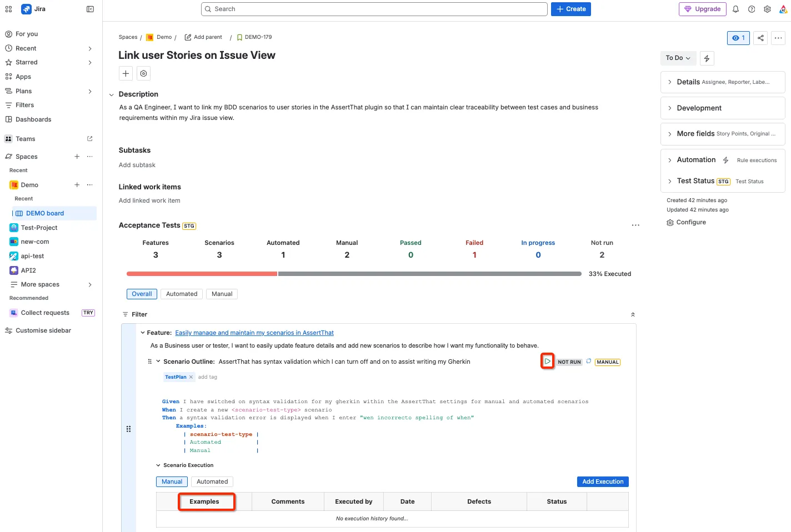
Task: Click the refresh icon beside NOT RUN
Action: (x=589, y=362)
